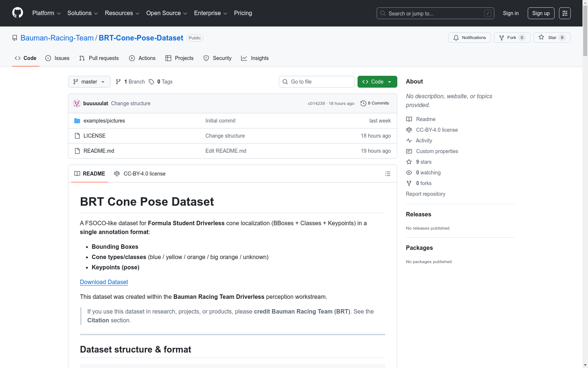Switch to the Actions tab
Image resolution: width=588 pixels, height=368 pixels.
[x=142, y=58]
